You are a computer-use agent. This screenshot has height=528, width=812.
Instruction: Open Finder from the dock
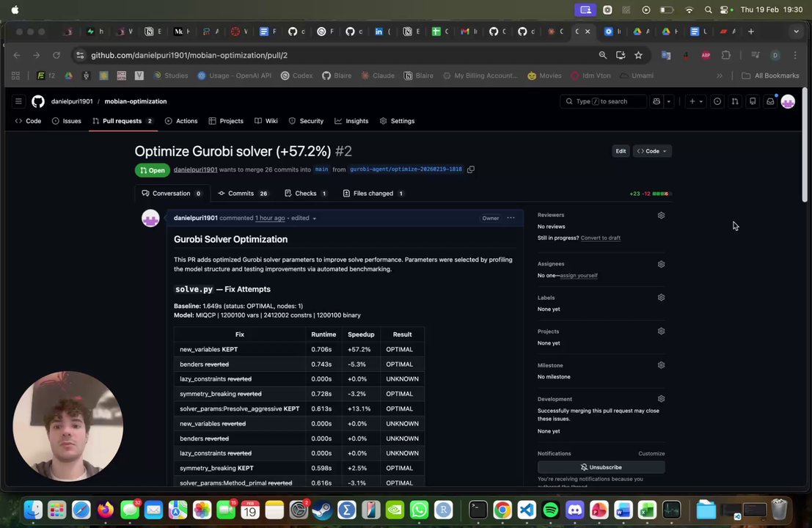[33, 510]
